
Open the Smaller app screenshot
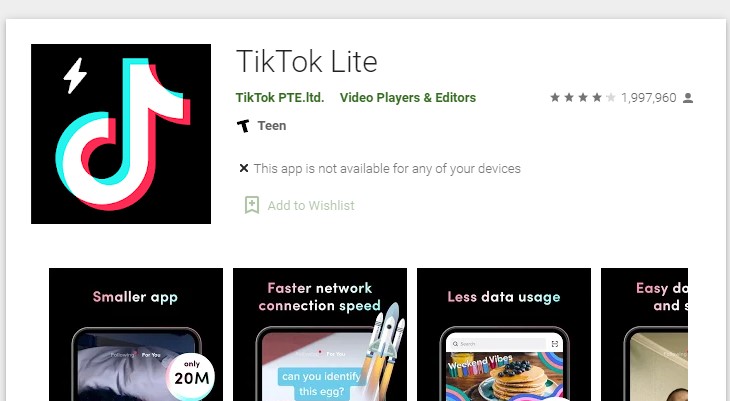click(x=136, y=334)
